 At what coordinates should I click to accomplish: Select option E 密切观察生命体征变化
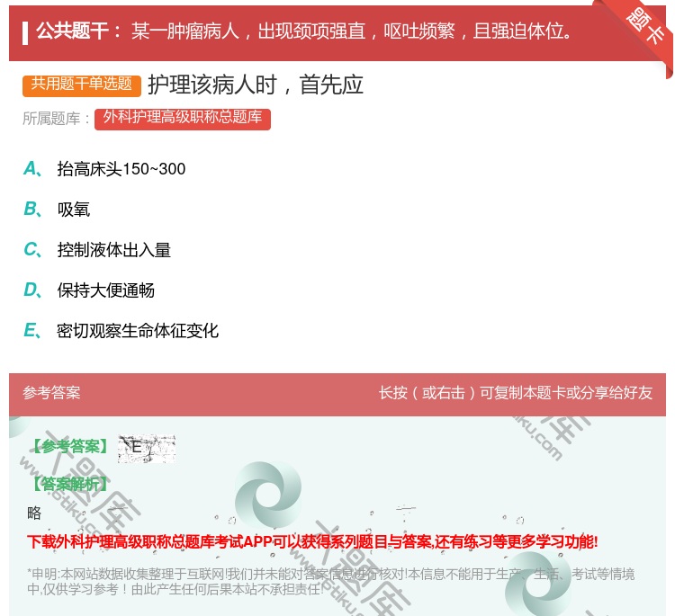point(121,331)
